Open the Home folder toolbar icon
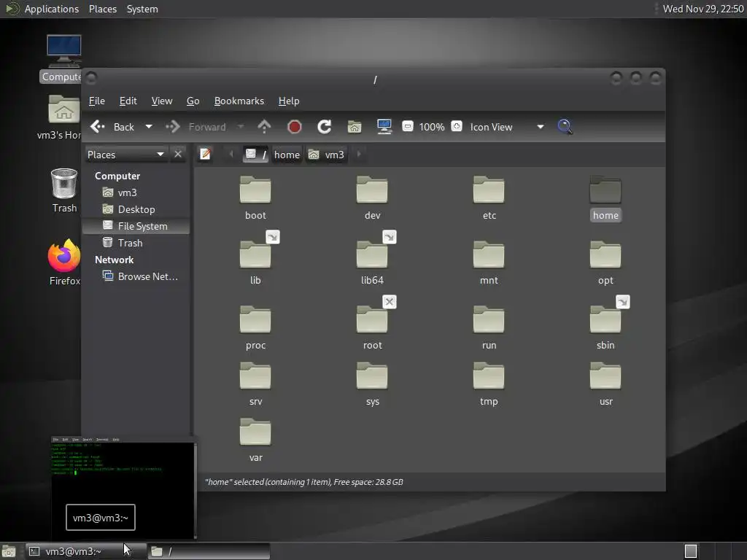747x560 pixels. (x=355, y=127)
